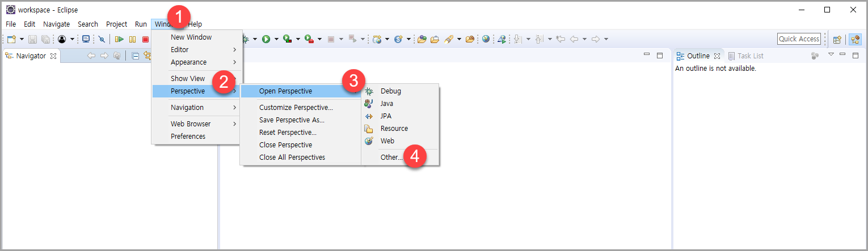Click the Last Edit Location icon
This screenshot has height=251, width=868.
click(x=561, y=39)
